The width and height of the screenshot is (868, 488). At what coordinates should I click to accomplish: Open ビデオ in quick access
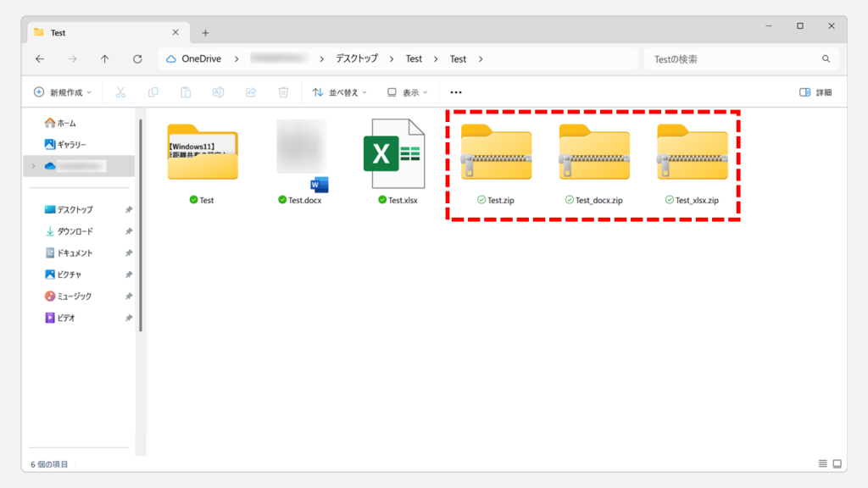click(60, 318)
